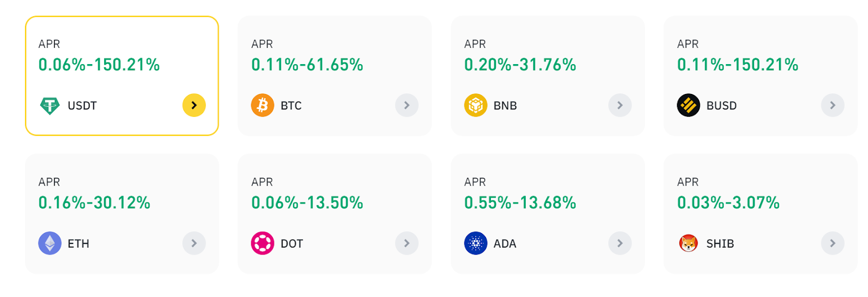Expand the BTC card chevron

pos(407,105)
